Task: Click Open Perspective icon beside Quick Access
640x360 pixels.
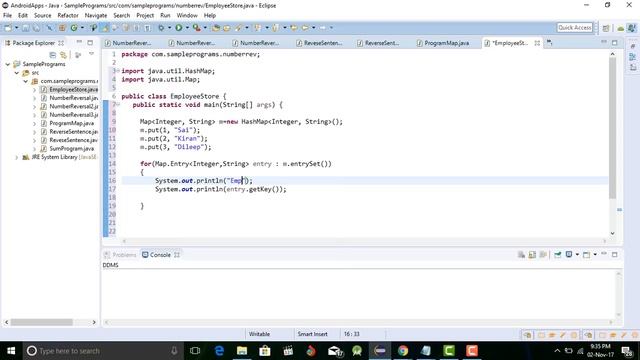Action: point(606,28)
